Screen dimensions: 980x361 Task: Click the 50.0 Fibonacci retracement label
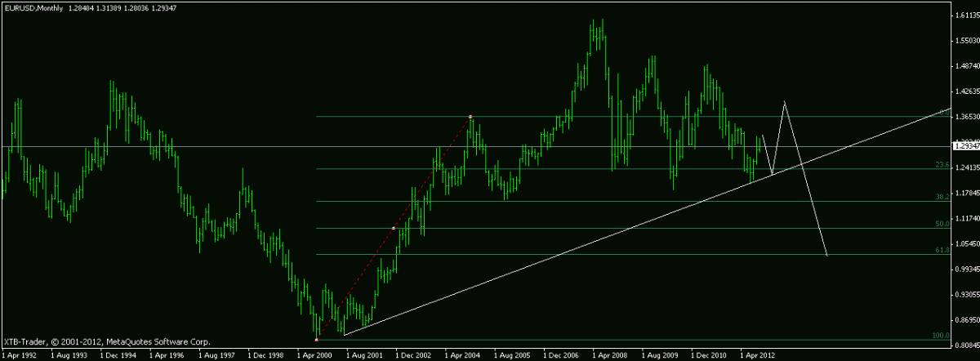tap(940, 223)
